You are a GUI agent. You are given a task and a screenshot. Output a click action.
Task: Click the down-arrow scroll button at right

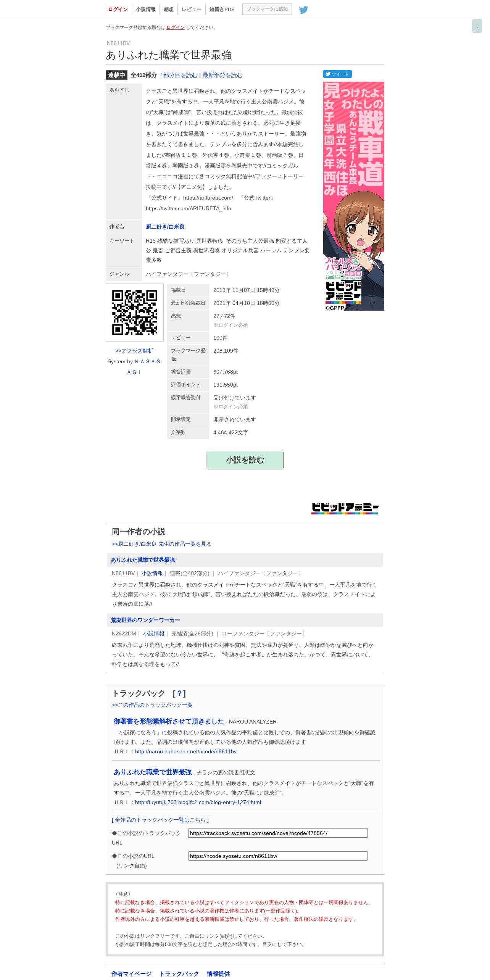(477, 26)
